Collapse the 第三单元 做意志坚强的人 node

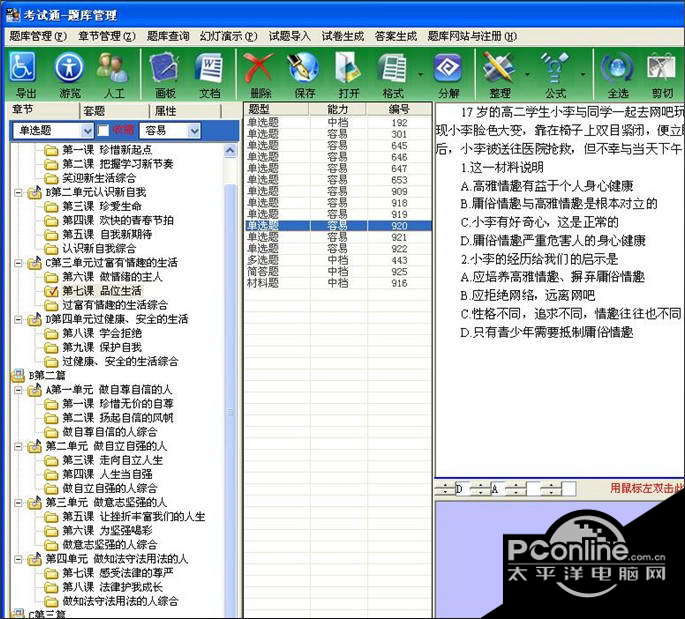pyautogui.click(x=18, y=503)
